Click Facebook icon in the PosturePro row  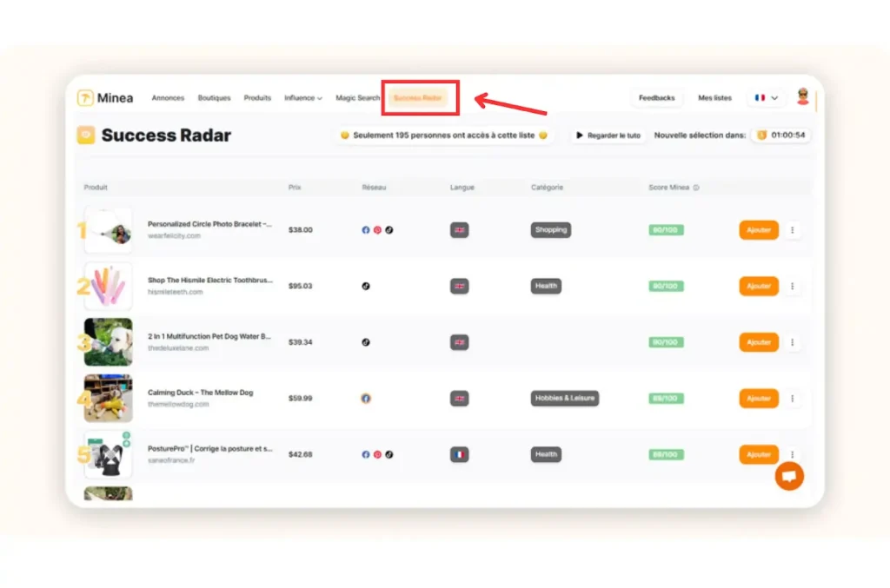point(366,454)
